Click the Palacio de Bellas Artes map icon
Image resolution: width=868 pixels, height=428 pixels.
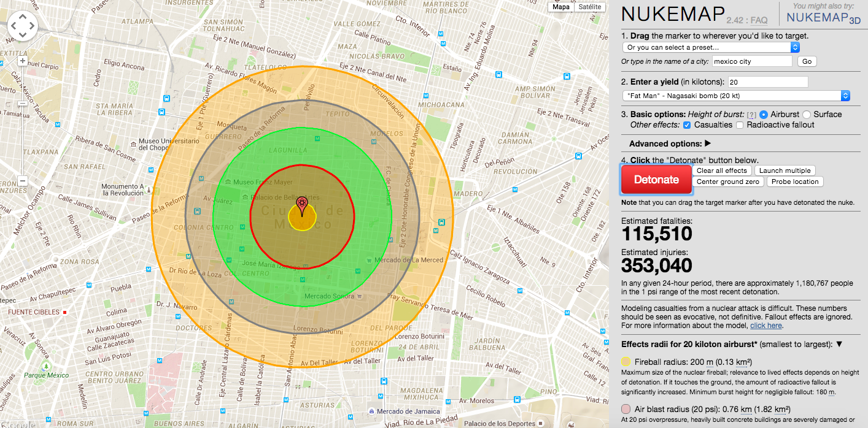246,197
